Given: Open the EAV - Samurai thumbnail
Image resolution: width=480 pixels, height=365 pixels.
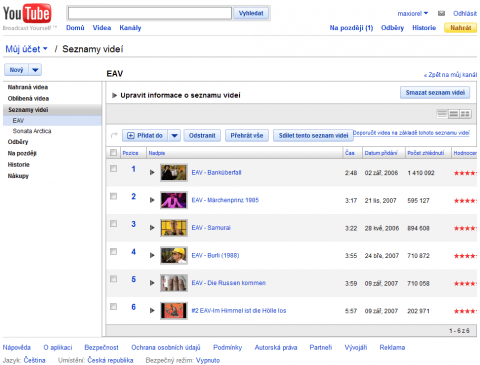Looking at the screenshot, I should pos(174,228).
